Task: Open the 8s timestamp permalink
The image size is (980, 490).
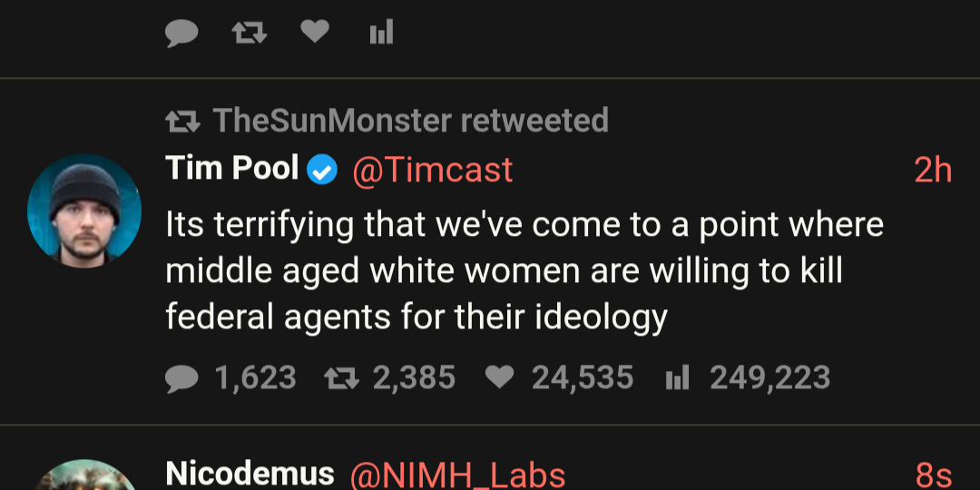Action: tap(933, 475)
